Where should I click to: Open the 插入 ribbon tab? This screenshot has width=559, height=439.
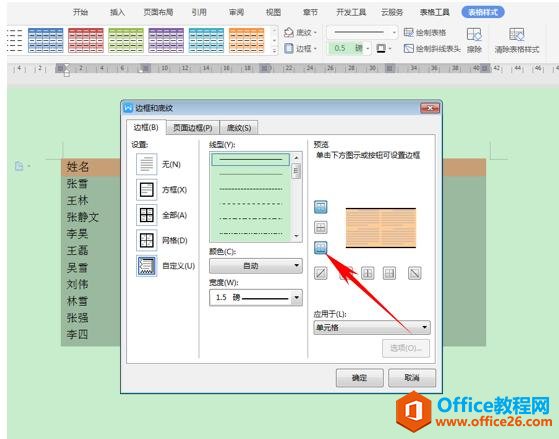point(117,12)
